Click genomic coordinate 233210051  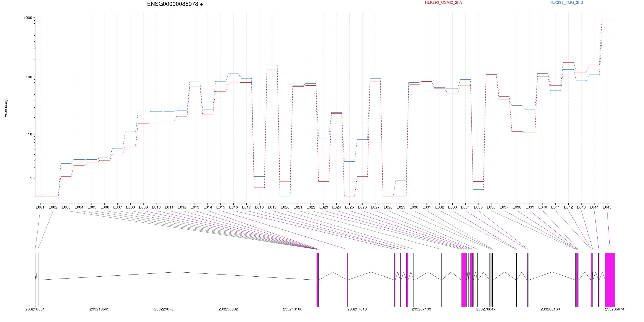tap(35, 309)
